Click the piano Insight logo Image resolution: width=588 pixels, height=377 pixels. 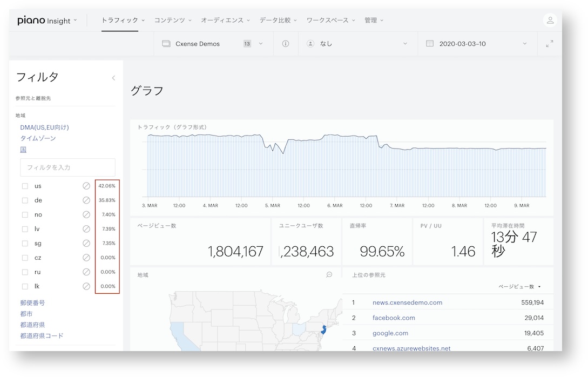pos(44,21)
